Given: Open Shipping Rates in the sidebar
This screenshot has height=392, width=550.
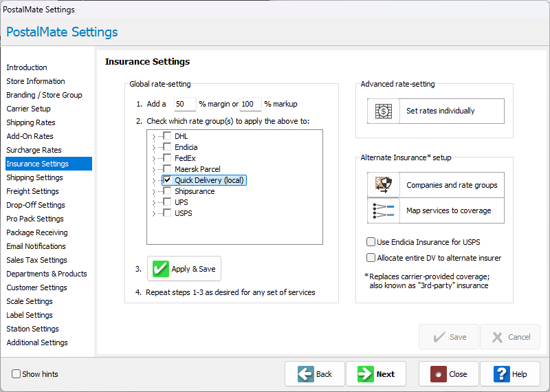Looking at the screenshot, I should (x=31, y=122).
